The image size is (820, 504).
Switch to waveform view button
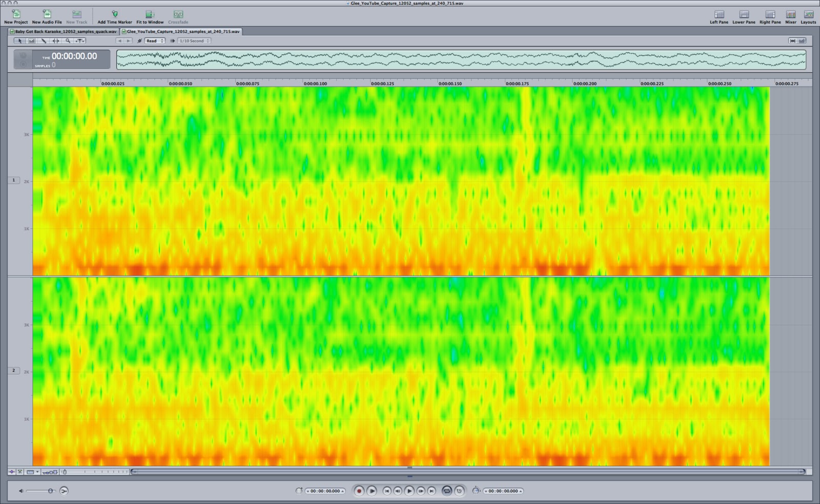click(793, 41)
